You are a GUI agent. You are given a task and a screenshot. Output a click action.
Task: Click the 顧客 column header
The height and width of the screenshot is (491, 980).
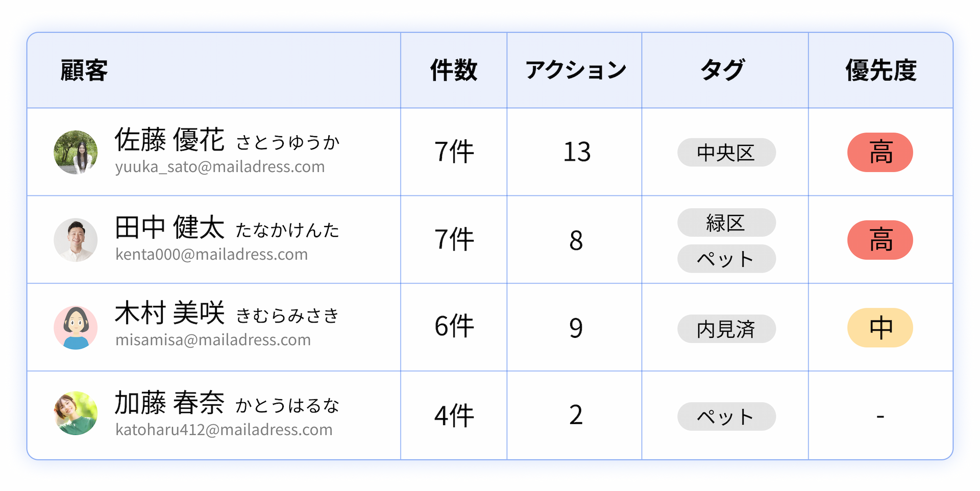coord(84,70)
